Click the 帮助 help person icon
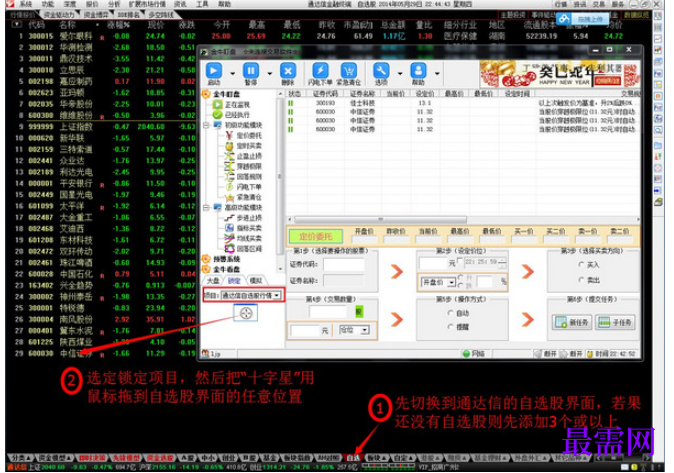 [418, 71]
